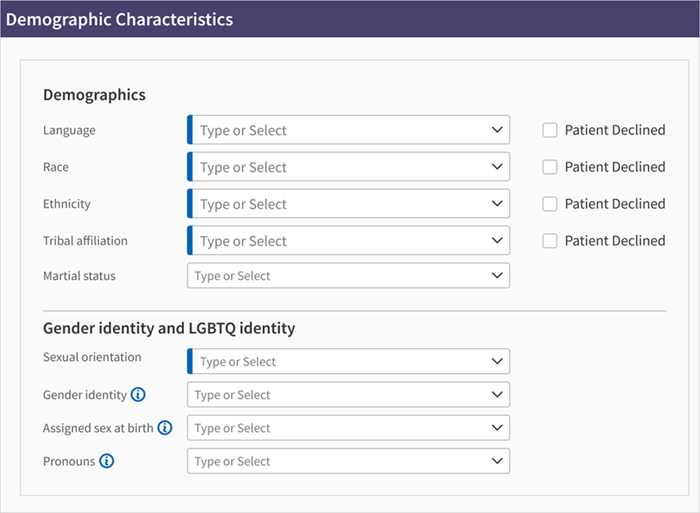Select the Demographics section heading

(94, 95)
